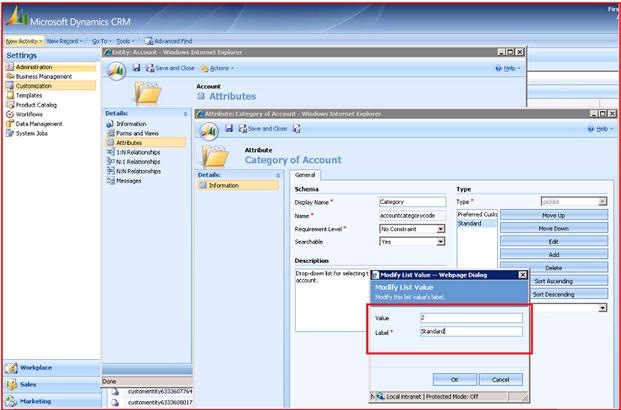Open the New Activity menu
621x410 pixels.
click(23, 41)
